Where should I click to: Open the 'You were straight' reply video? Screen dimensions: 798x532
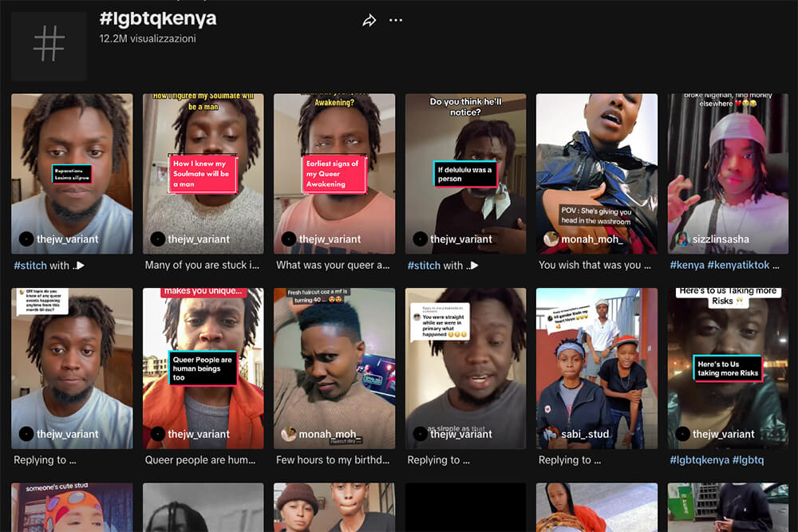click(466, 368)
